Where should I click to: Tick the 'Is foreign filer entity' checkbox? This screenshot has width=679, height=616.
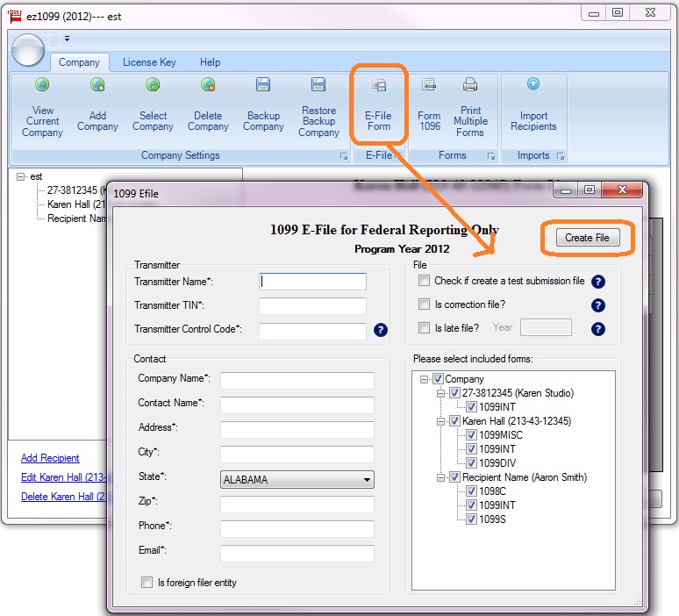[x=147, y=582]
